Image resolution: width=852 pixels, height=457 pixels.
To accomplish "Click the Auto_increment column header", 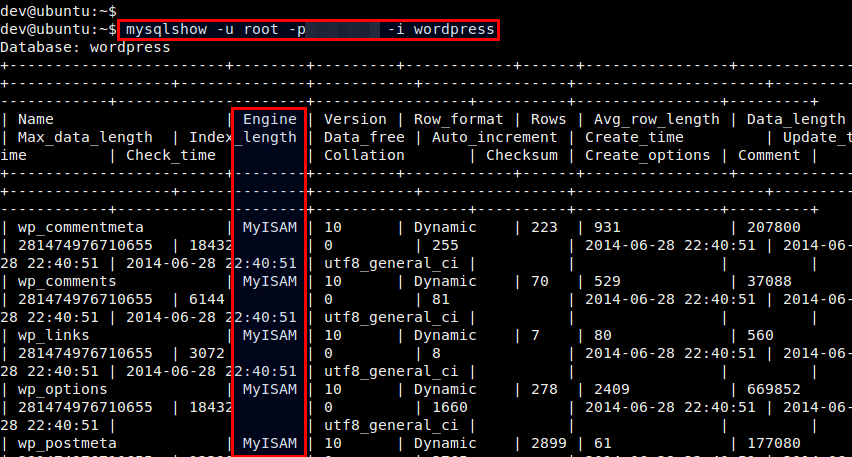I will coord(494,137).
